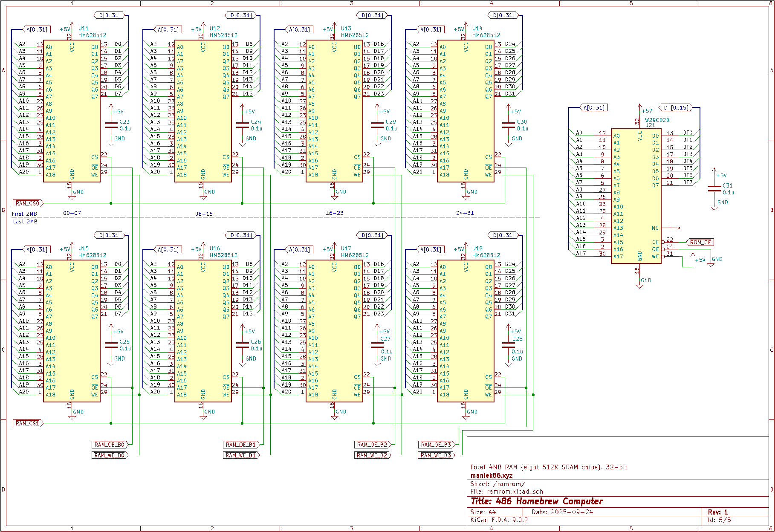This screenshot has width=775, height=532.
Task: Click the 486 Homebrew Computer title text
Action: pyautogui.click(x=537, y=501)
